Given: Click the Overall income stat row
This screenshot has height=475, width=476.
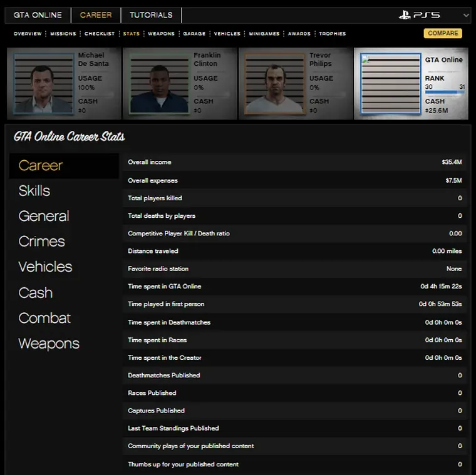Looking at the screenshot, I should [294, 162].
